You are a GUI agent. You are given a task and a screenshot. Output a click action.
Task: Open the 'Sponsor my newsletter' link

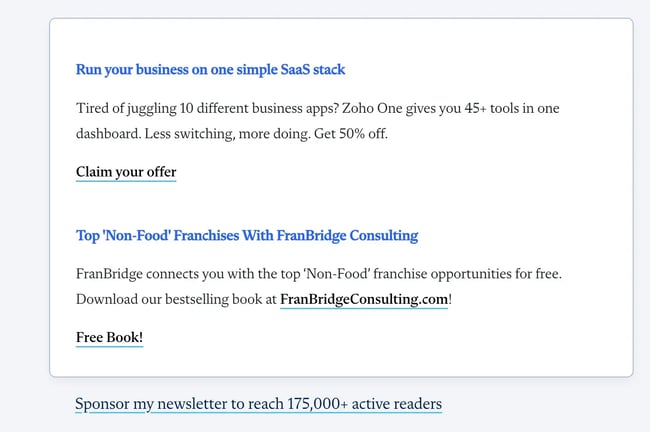(258, 404)
